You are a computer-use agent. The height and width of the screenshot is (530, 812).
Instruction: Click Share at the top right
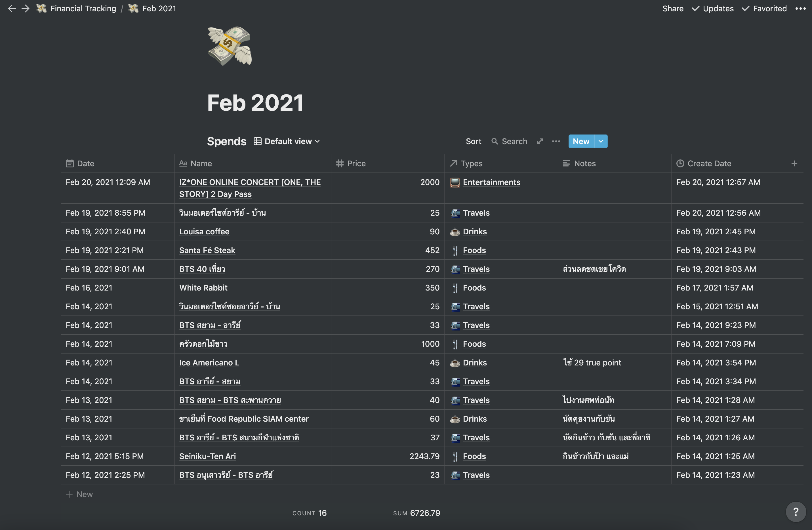coord(672,9)
